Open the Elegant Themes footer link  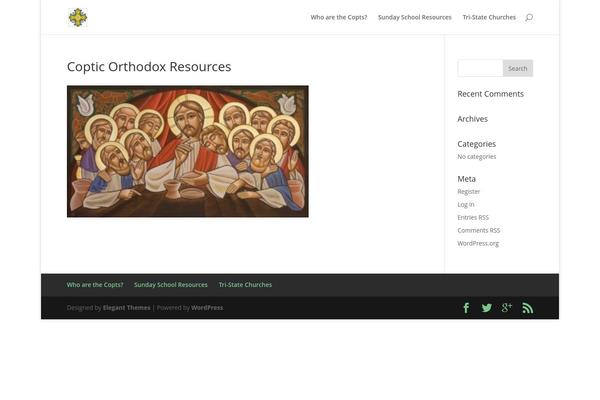pos(127,308)
